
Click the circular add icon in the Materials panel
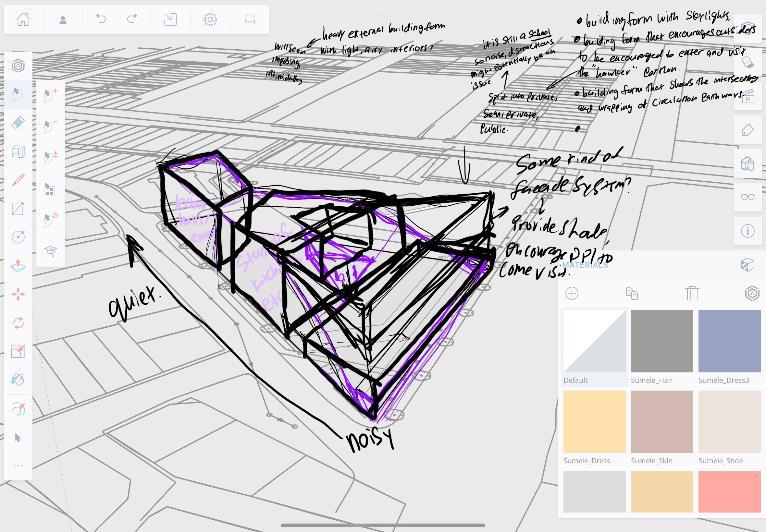click(572, 293)
